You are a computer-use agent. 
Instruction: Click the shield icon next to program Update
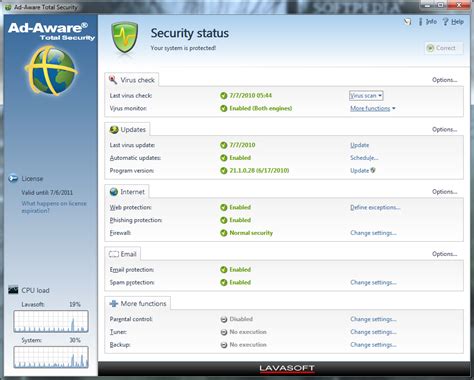(373, 170)
